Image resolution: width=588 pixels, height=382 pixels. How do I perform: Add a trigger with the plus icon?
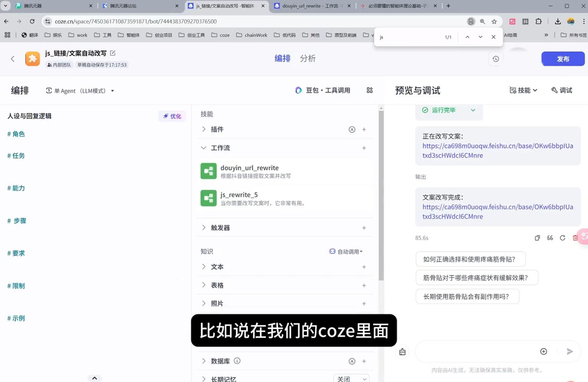(x=364, y=228)
